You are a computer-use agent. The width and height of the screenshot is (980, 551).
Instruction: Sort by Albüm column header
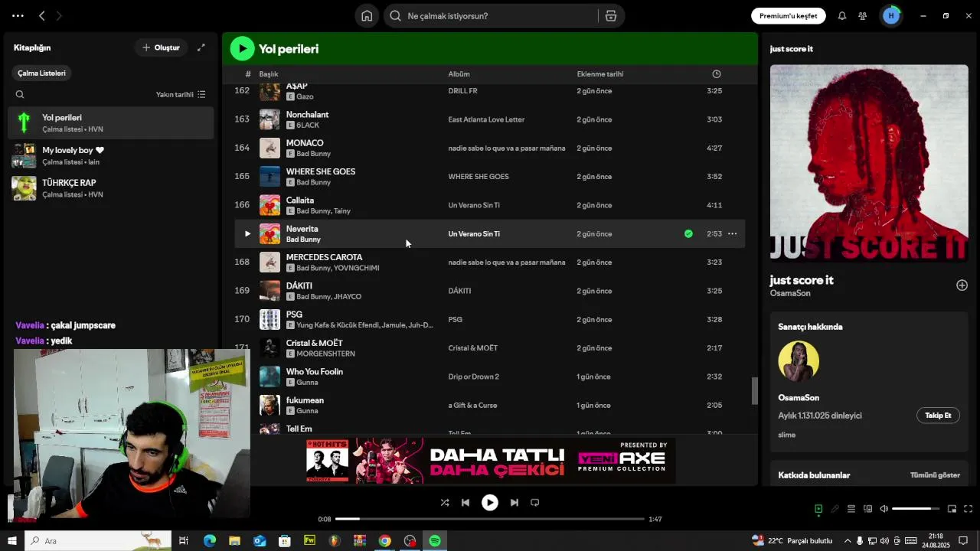[459, 74]
